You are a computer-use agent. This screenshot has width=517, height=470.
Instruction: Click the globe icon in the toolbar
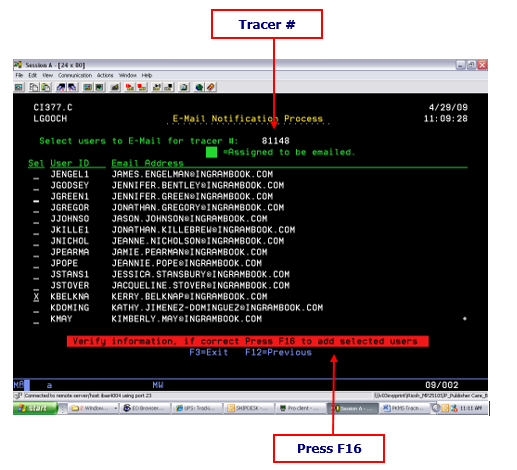[199, 87]
